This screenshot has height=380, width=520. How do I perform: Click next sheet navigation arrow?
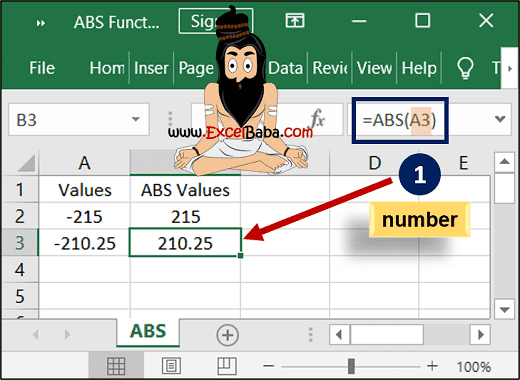point(67,334)
